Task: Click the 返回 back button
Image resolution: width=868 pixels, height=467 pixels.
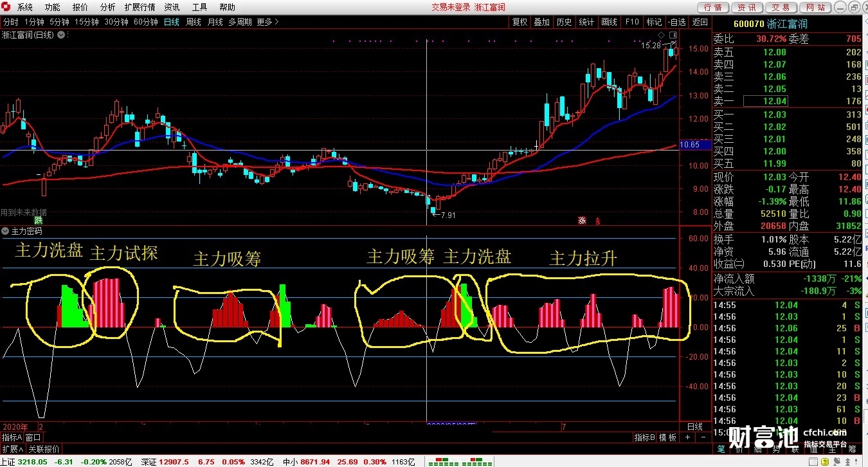Action: click(700, 22)
